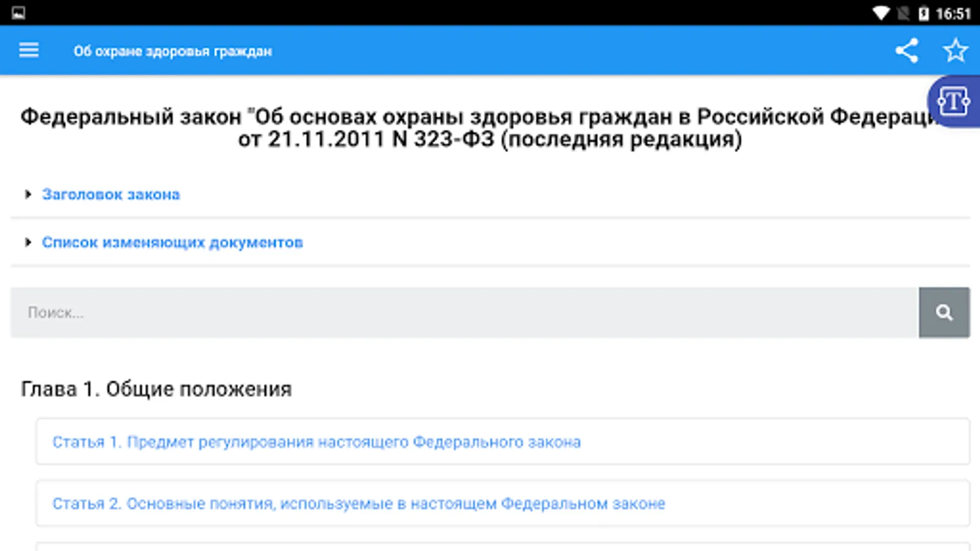
Task: Tap the no-SIM signal status icon
Action: 903,13
